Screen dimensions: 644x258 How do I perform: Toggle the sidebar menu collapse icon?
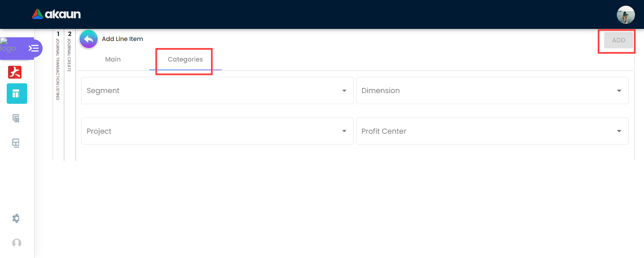[x=34, y=48]
